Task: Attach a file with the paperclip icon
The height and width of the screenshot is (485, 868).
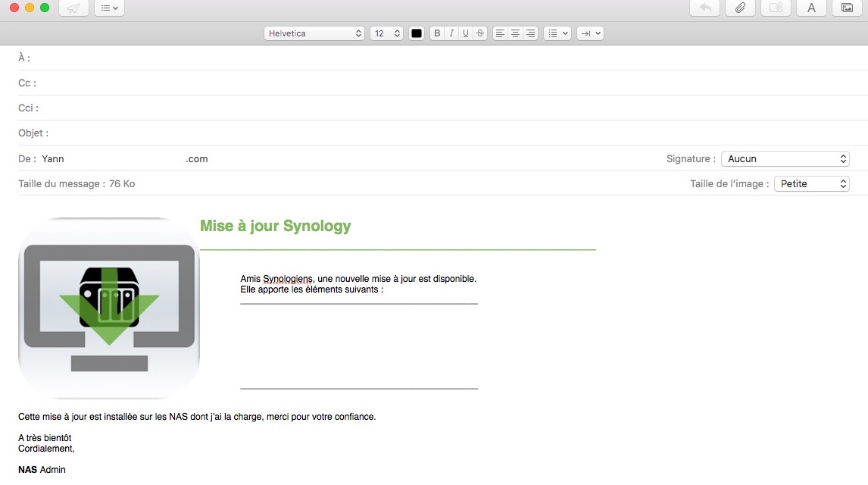Action: click(x=740, y=8)
